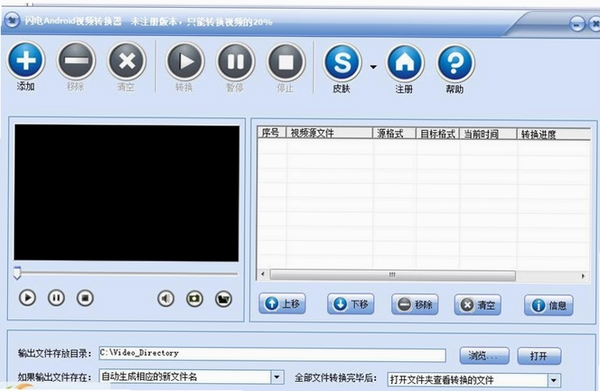
Task: Click the 移除 minus icon in top toolbar
Action: [x=76, y=60]
